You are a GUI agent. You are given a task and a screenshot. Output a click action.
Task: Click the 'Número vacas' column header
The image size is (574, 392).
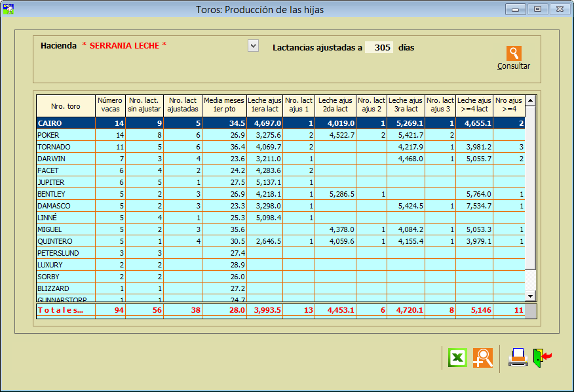tap(109, 106)
